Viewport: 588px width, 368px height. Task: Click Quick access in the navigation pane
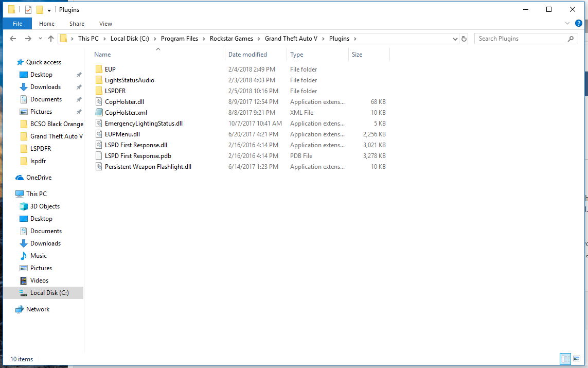[44, 62]
